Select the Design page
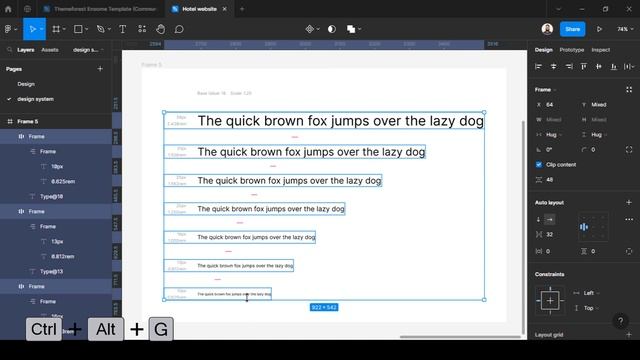Image resolution: width=640 pixels, height=360 pixels. point(26,84)
